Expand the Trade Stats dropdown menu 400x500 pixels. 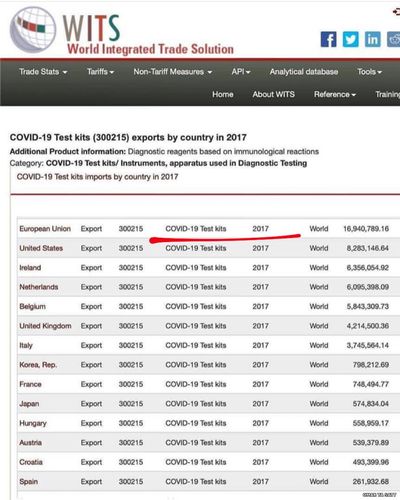(43, 72)
